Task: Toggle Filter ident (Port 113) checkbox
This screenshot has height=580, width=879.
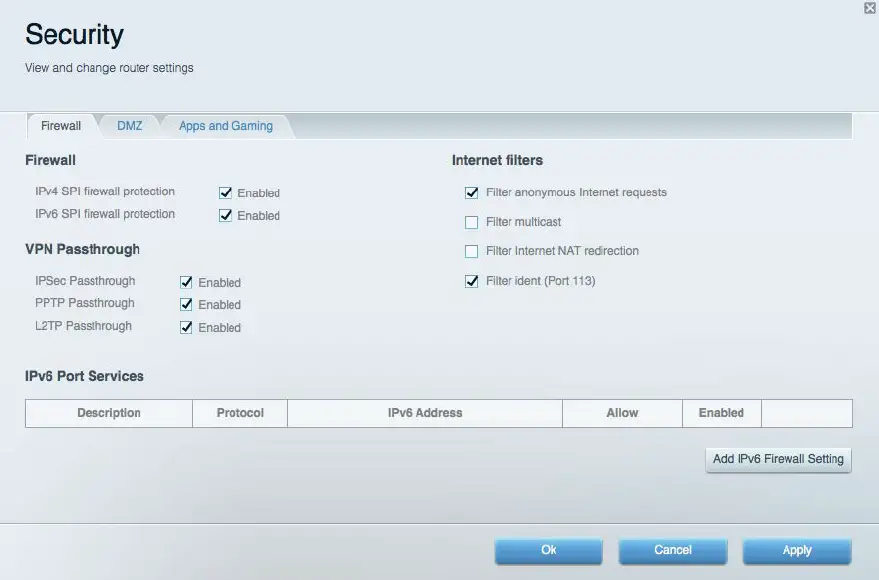Action: point(471,281)
